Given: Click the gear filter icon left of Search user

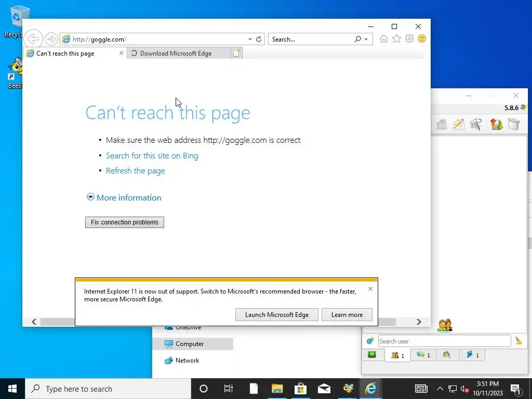Looking at the screenshot, I should [x=370, y=341].
